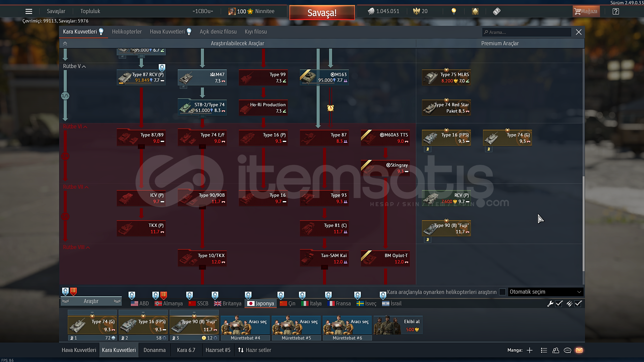This screenshot has height=362, width=644.
Task: Click the lightbulb hint icon in top bar
Action: click(453, 11)
